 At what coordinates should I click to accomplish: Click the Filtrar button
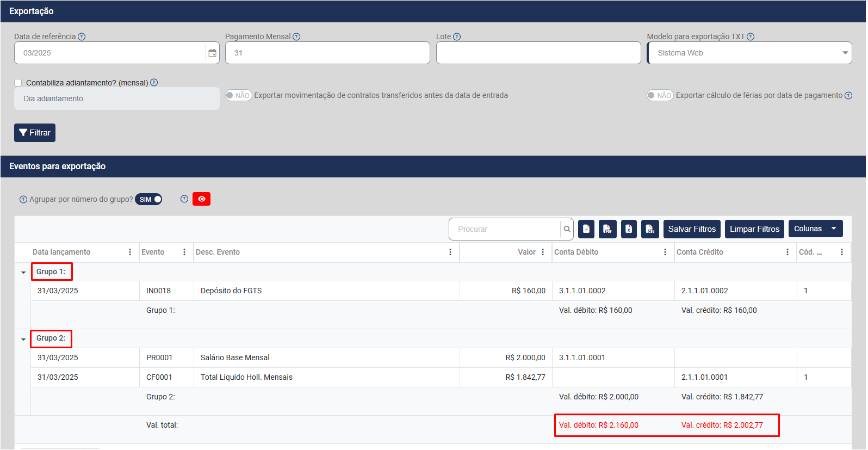(x=35, y=133)
